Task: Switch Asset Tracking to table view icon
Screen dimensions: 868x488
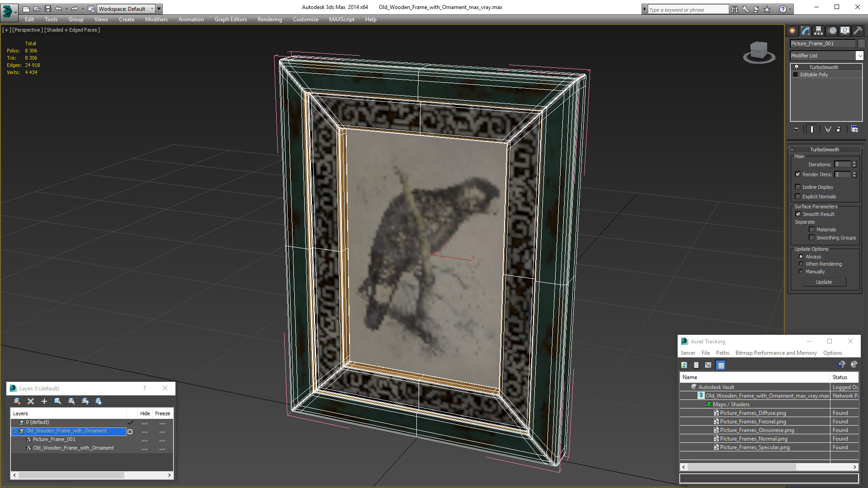Action: (721, 365)
